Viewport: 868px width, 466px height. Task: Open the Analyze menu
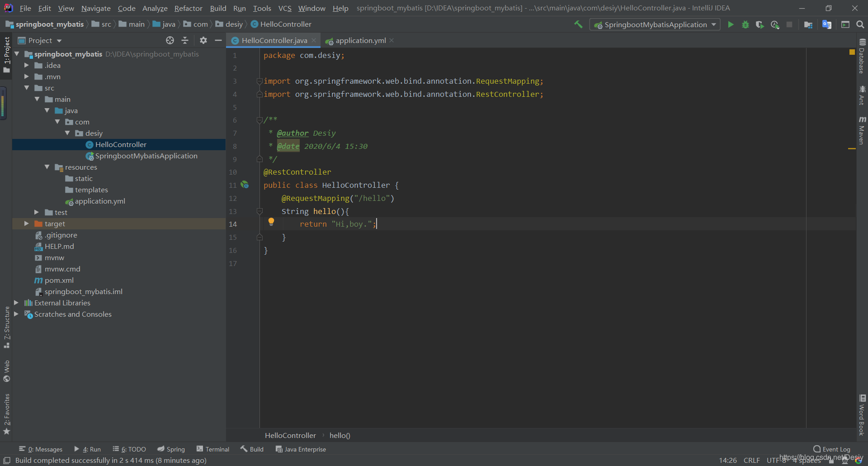pos(155,8)
